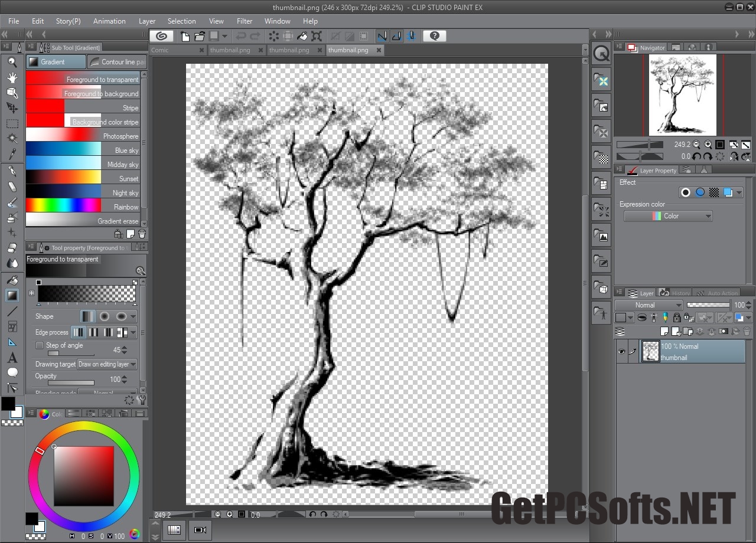
Task: Delete layer with trash icon
Action: (747, 332)
